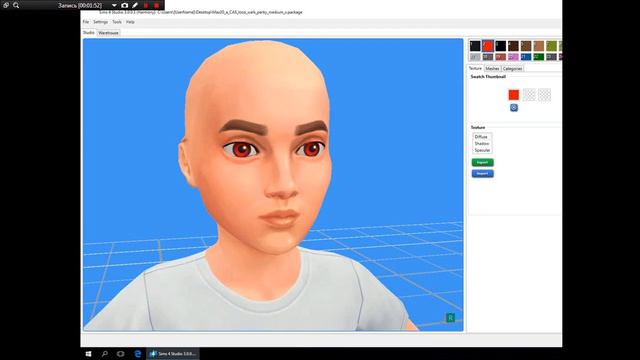
Task: Select the Diffuse texture entry
Action: (481, 137)
